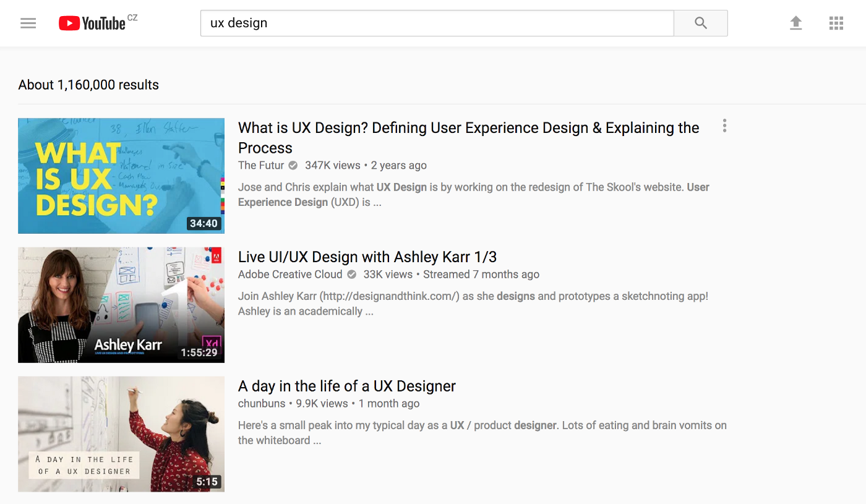
Task: Focus the search field containing ux design
Action: [437, 23]
